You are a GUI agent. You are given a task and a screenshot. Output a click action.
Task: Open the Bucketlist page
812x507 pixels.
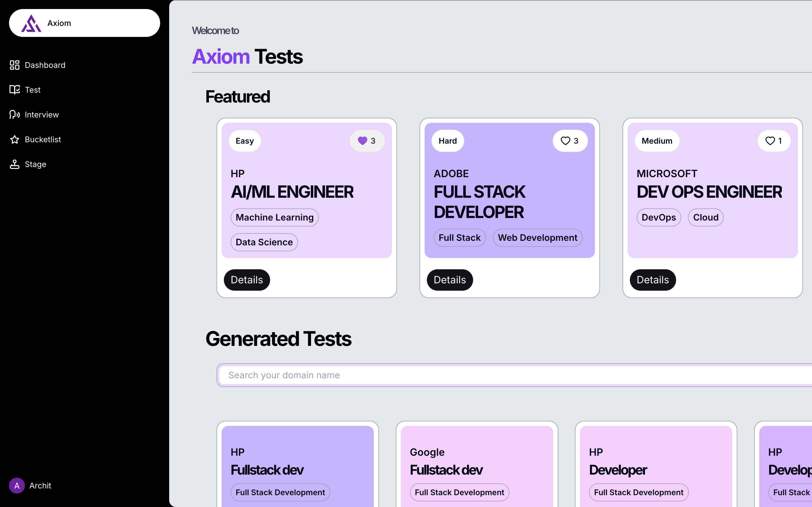click(x=43, y=139)
